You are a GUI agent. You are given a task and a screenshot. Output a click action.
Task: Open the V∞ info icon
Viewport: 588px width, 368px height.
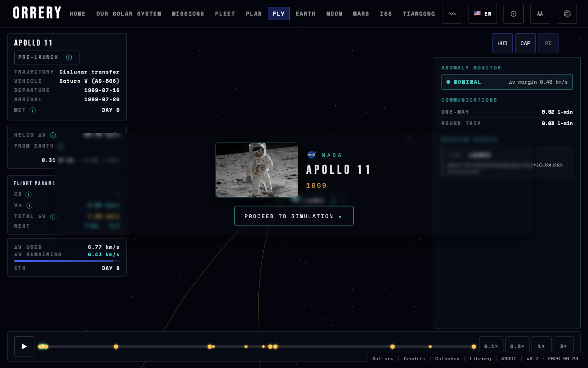pos(29,206)
